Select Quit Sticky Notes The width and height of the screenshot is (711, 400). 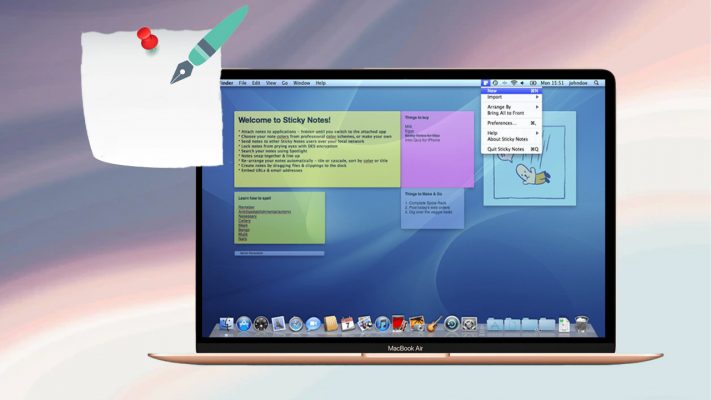(511, 149)
